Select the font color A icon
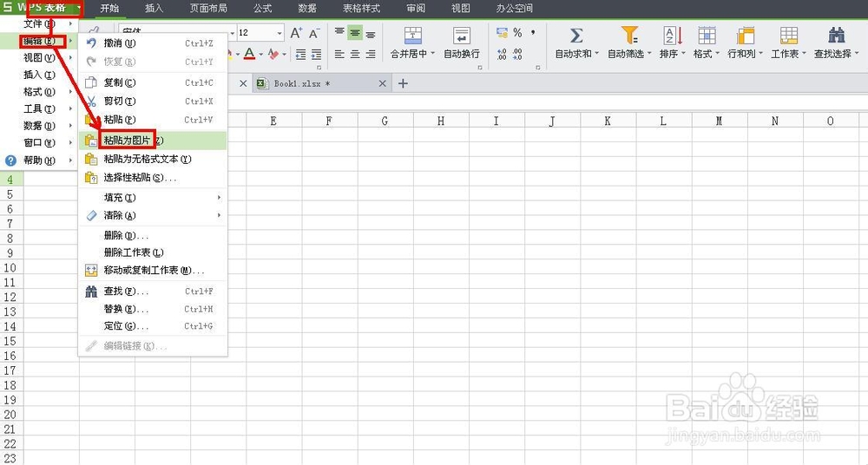Image resolution: width=868 pixels, height=465 pixels. tap(249, 54)
